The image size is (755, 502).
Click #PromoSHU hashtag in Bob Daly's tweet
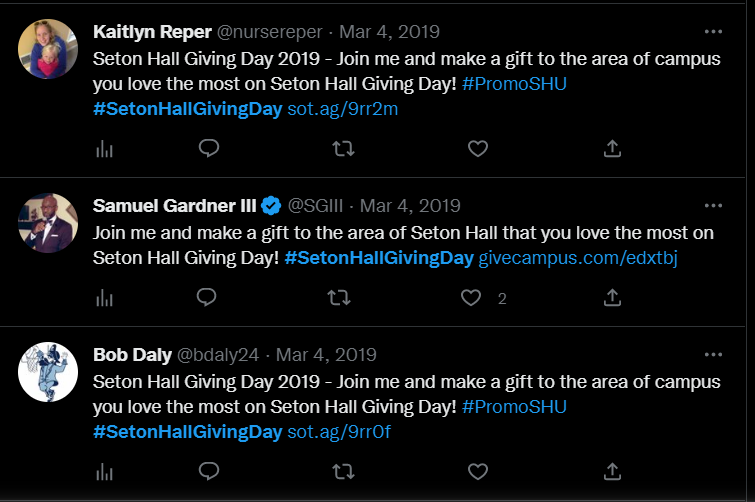pos(514,407)
